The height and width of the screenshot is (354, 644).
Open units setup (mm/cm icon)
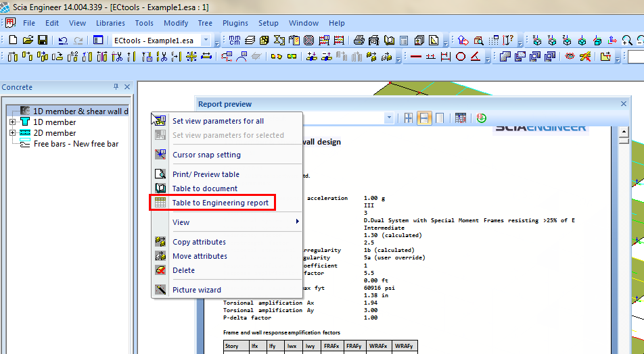(x=235, y=40)
